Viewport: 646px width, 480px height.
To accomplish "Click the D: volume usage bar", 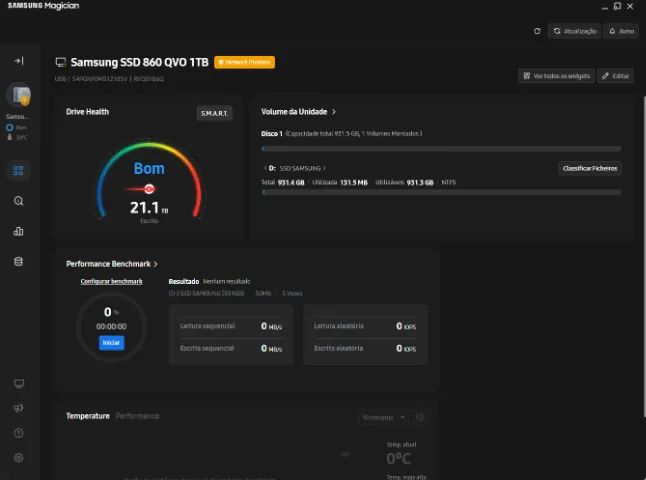I will (x=441, y=192).
